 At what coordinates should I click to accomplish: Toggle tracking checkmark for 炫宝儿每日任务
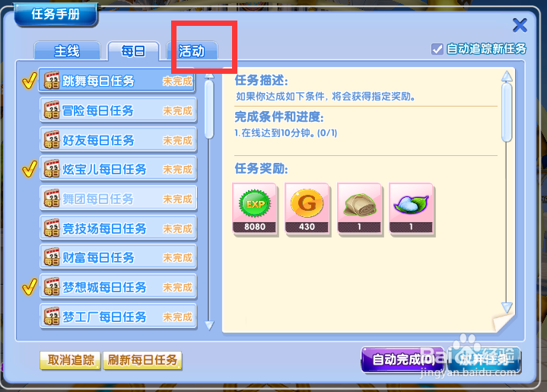click(30, 169)
